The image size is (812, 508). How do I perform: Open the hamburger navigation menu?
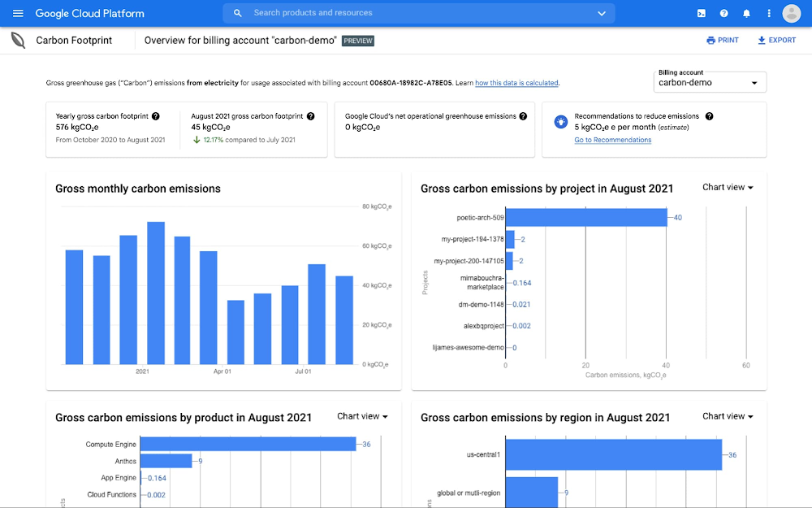[18, 14]
